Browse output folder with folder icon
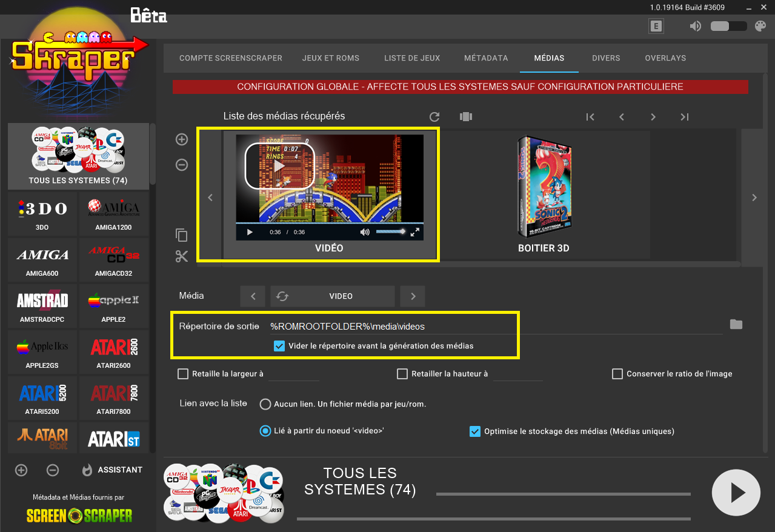The width and height of the screenshot is (775, 532). pos(736,324)
